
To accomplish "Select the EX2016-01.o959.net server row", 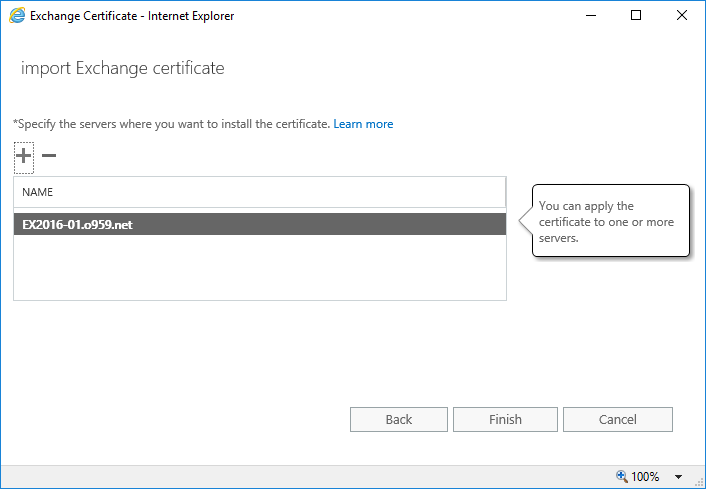I will pos(260,224).
